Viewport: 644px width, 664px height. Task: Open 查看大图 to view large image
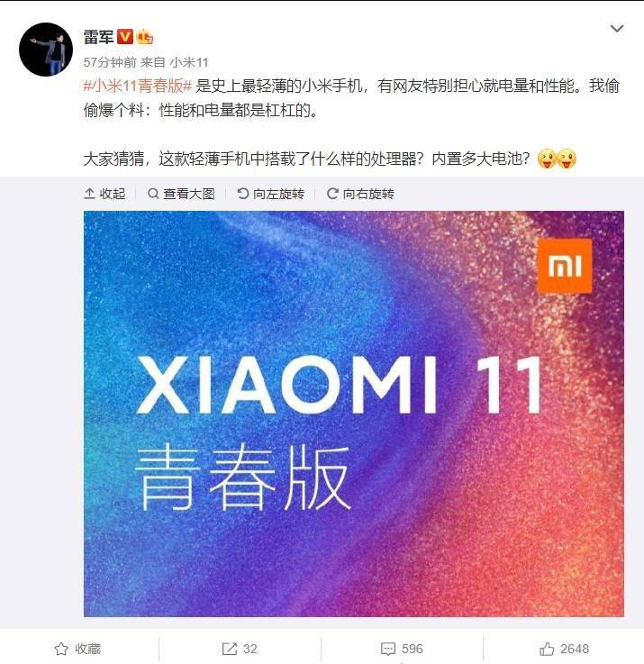[181, 194]
